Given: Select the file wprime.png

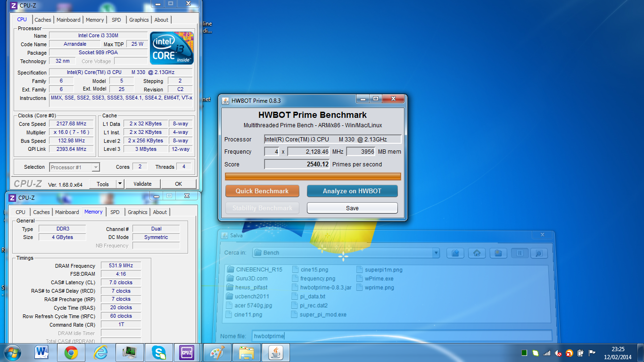Looking at the screenshot, I should [x=375, y=288].
